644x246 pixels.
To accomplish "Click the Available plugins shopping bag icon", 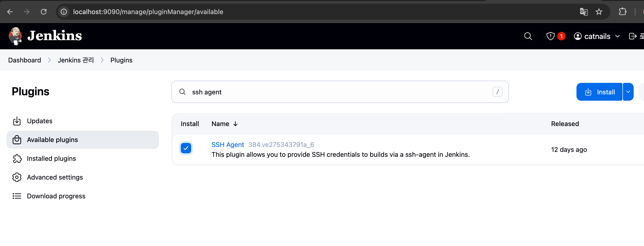I will pos(17,140).
